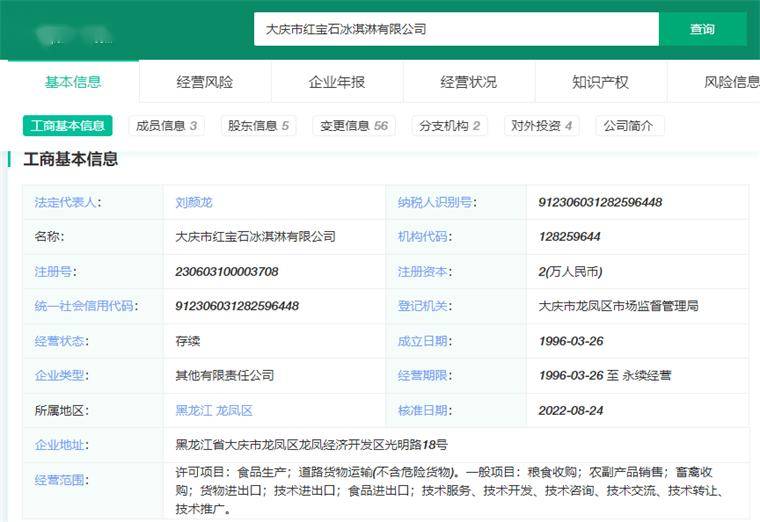Select establishment date 1996-03-26 in 成立日期 row
This screenshot has width=760, height=522.
pos(571,341)
